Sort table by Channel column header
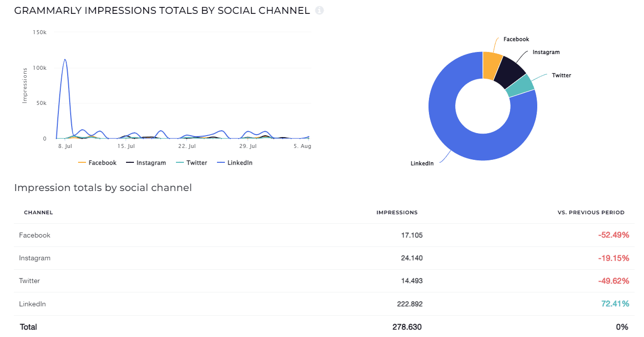Screen dimensions: 644x337 (x=39, y=213)
